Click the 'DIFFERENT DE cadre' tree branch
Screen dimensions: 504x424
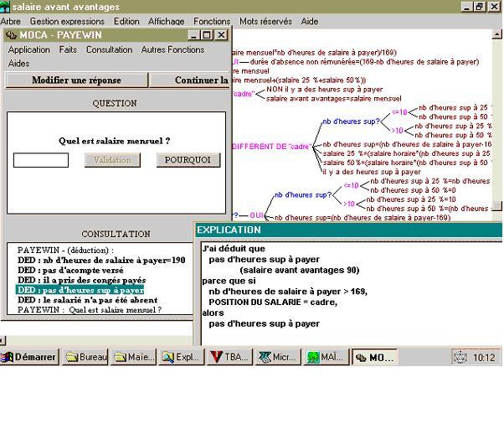tap(272, 146)
